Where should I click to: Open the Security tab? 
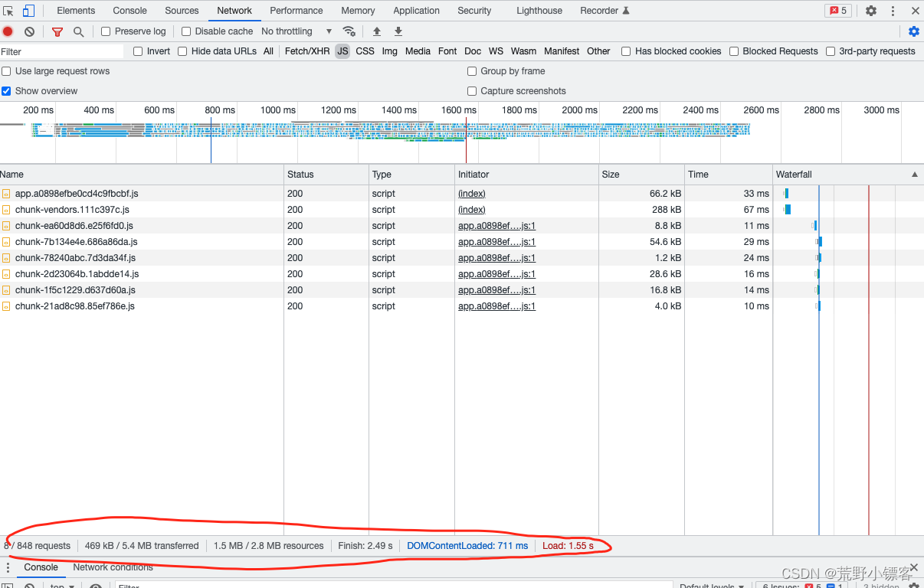click(474, 11)
